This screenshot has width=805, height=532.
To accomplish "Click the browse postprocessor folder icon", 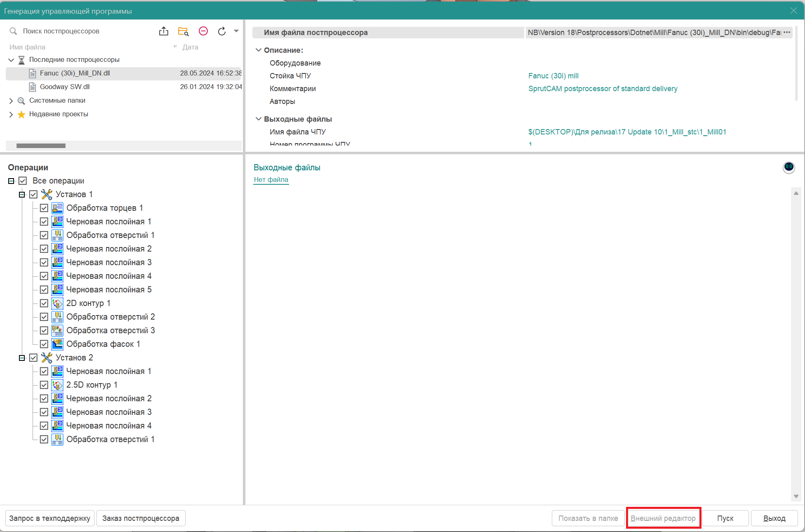I will point(183,31).
